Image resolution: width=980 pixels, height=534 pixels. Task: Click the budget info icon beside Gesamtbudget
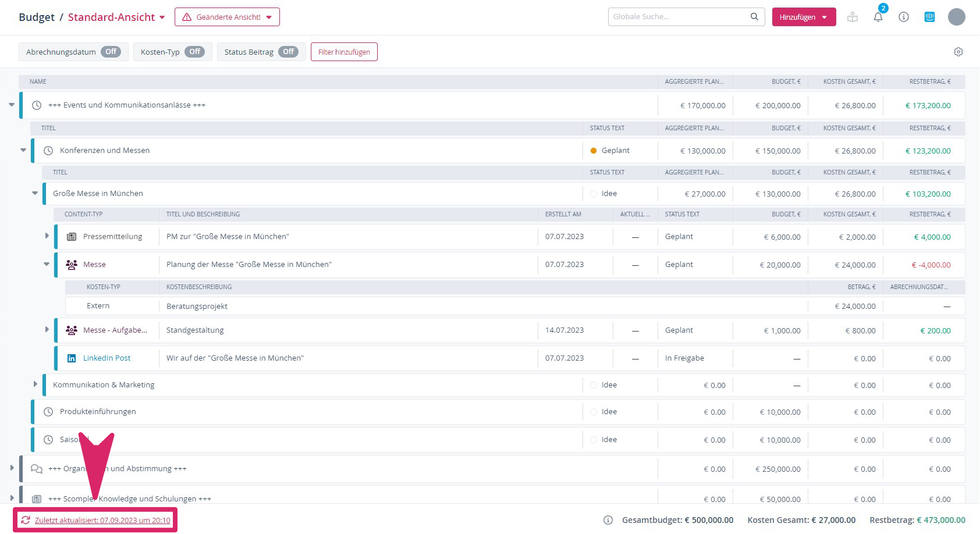(608, 520)
